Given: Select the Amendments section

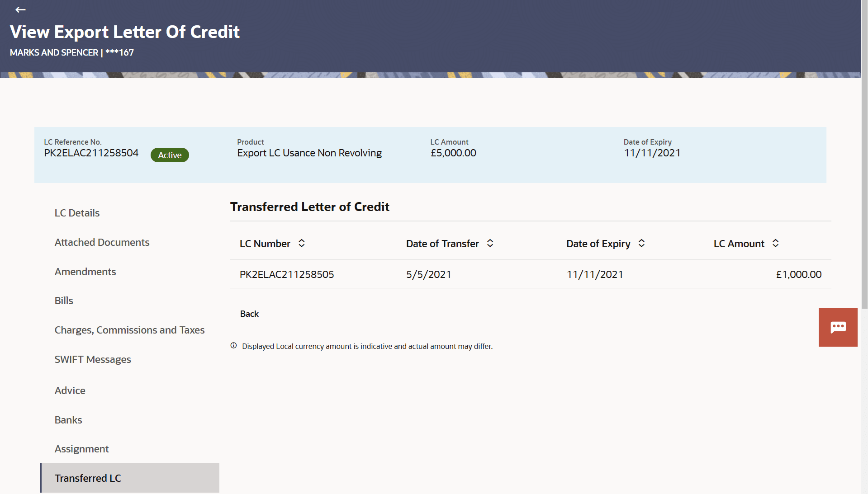Looking at the screenshot, I should 85,272.
